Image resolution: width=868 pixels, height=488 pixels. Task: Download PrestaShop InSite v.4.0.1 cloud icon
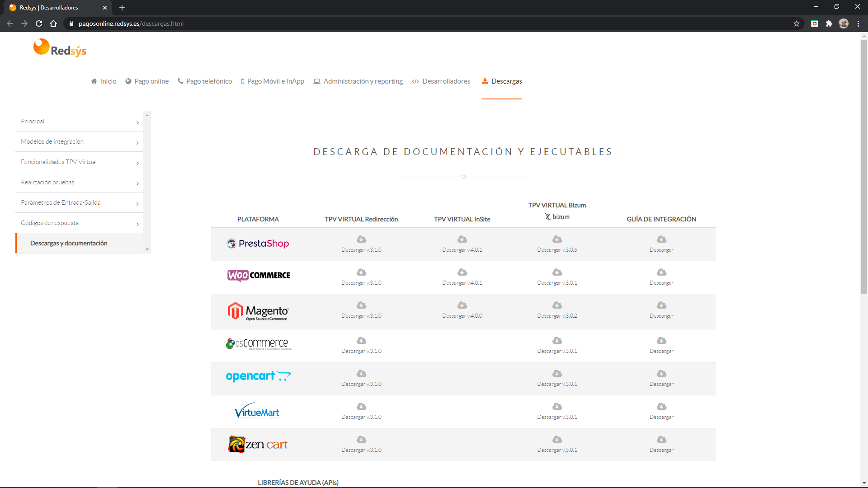(462, 239)
